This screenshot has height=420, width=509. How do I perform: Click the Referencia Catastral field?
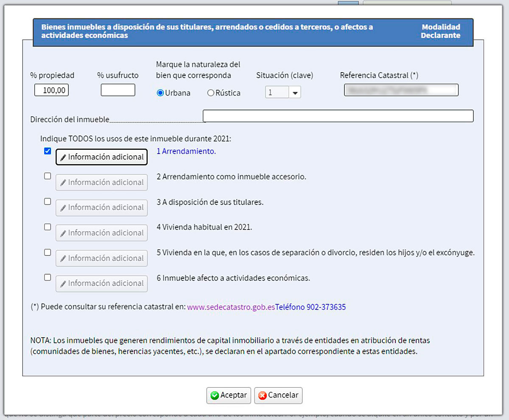[x=401, y=90]
